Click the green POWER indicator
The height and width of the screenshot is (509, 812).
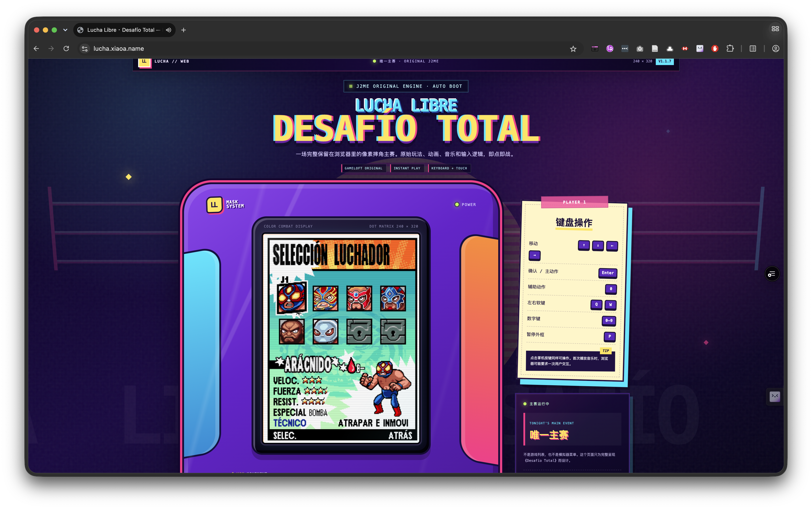pyautogui.click(x=465, y=205)
